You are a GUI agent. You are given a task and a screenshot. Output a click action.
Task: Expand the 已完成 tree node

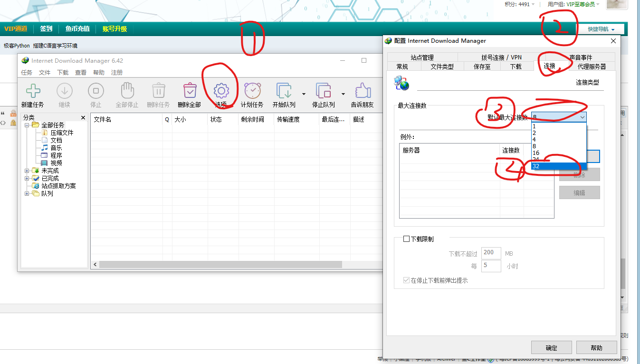pyautogui.click(x=27, y=178)
